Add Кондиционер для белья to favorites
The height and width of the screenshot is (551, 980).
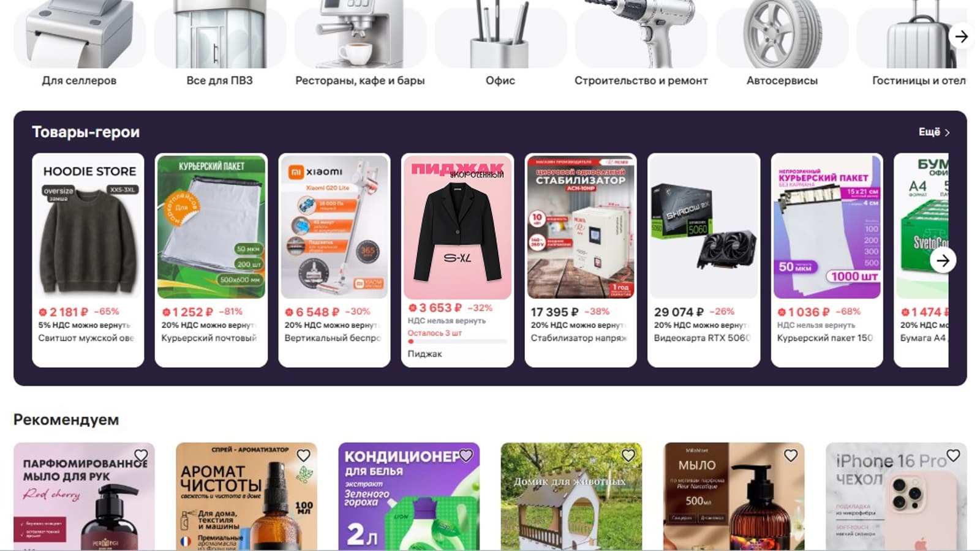(x=466, y=455)
